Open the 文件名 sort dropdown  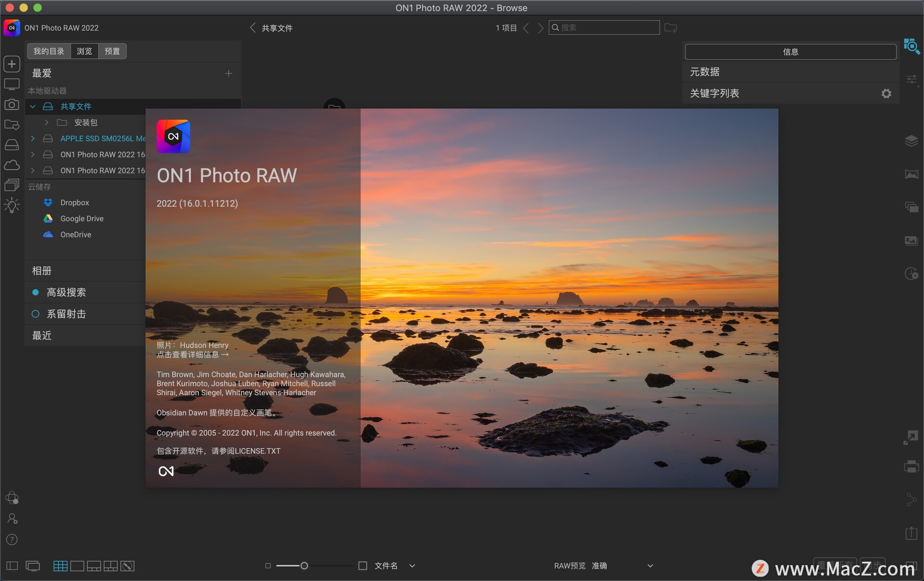click(395, 566)
